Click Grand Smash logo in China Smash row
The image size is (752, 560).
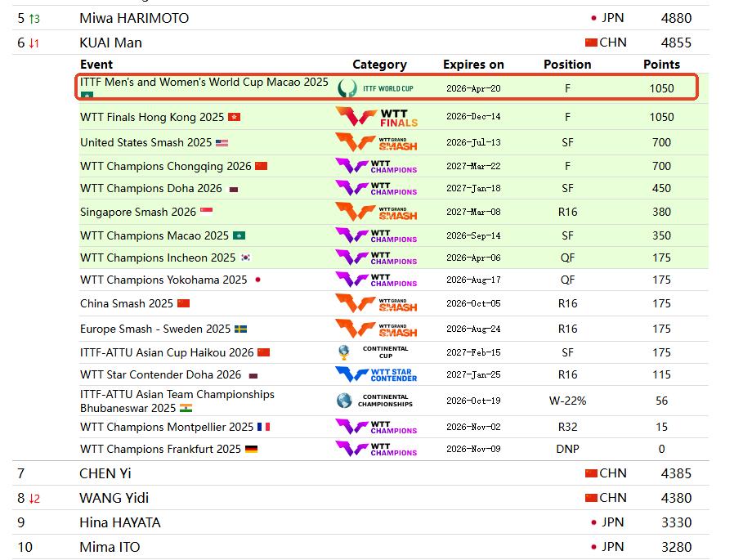pyautogui.click(x=377, y=303)
